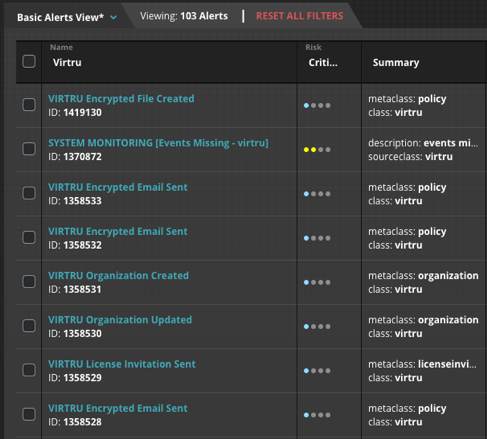Screen dimensions: 487x439
Task: Click text ID: 1358529
Action: click(x=75, y=378)
